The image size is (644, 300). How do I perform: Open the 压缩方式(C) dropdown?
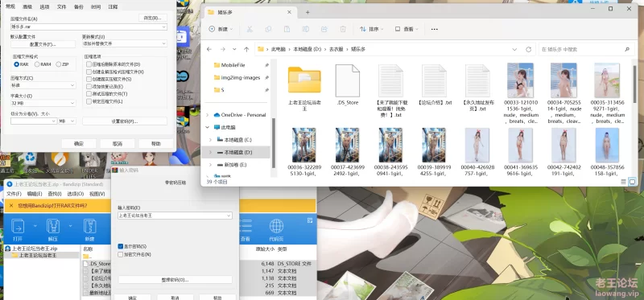43,85
